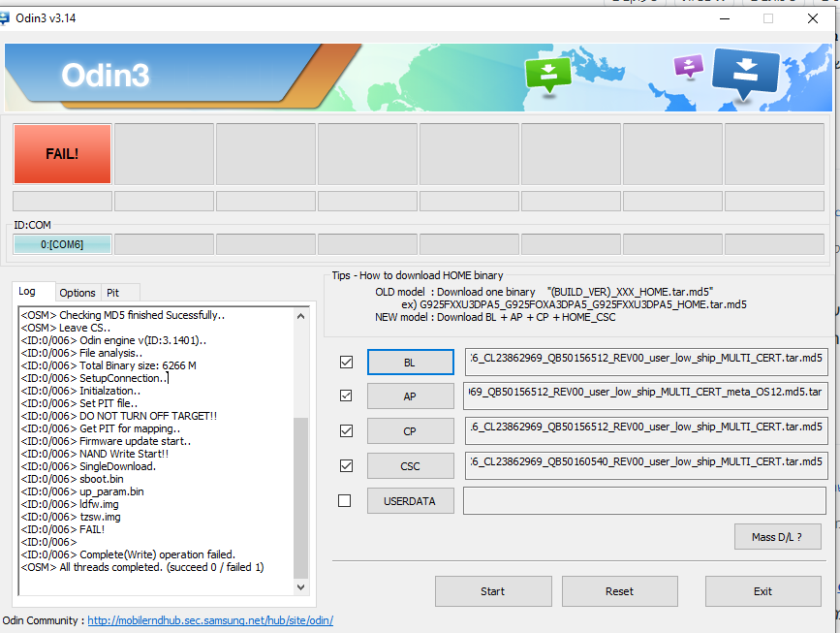
Task: Click the AP button to choose file
Action: tap(411, 396)
